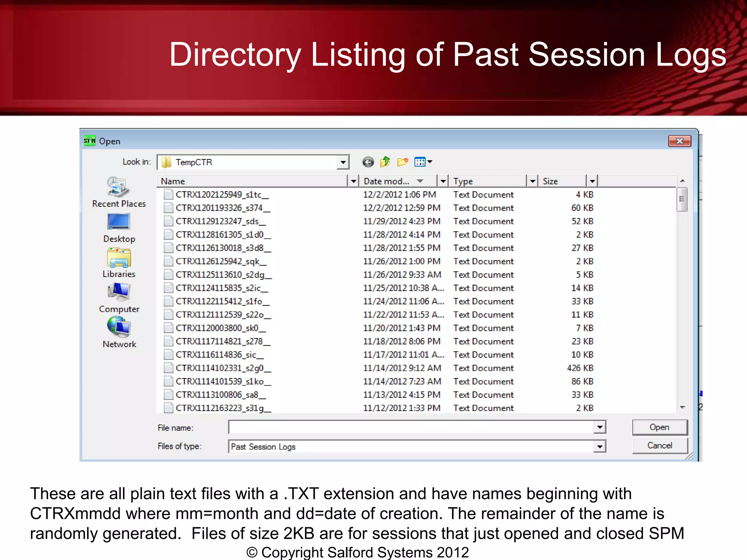The height and width of the screenshot is (560, 747).
Task: Open the Size column filter dropdown
Action: pyautogui.click(x=592, y=181)
